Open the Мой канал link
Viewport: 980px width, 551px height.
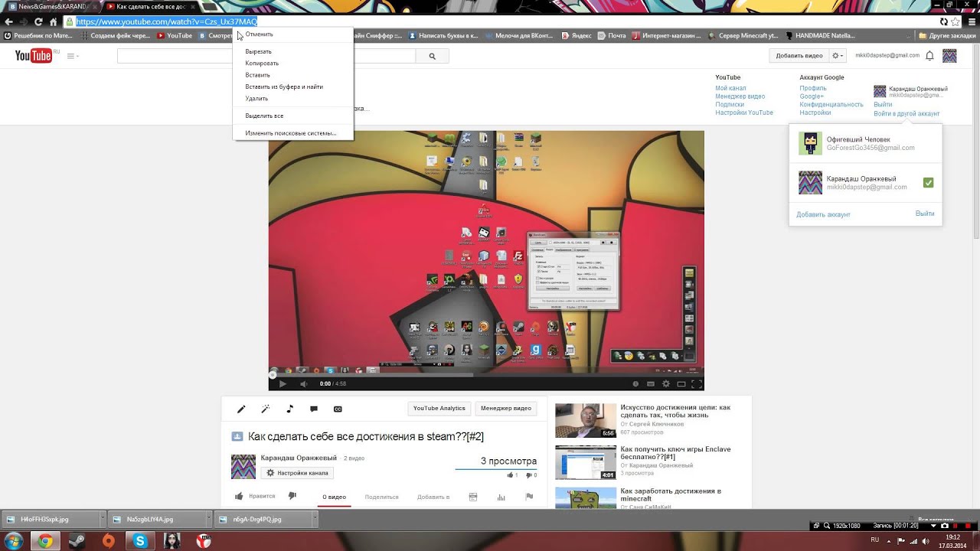(730, 88)
